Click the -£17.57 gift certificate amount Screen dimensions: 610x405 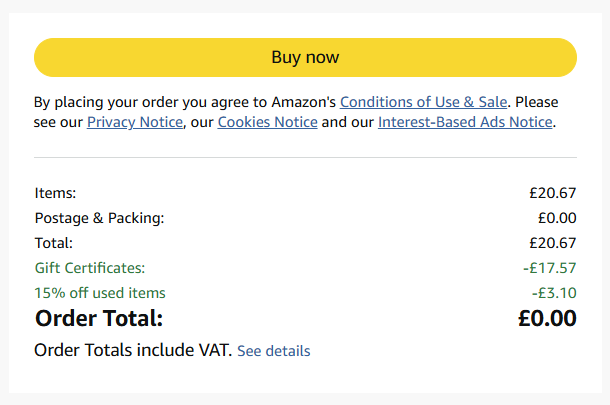click(x=549, y=268)
